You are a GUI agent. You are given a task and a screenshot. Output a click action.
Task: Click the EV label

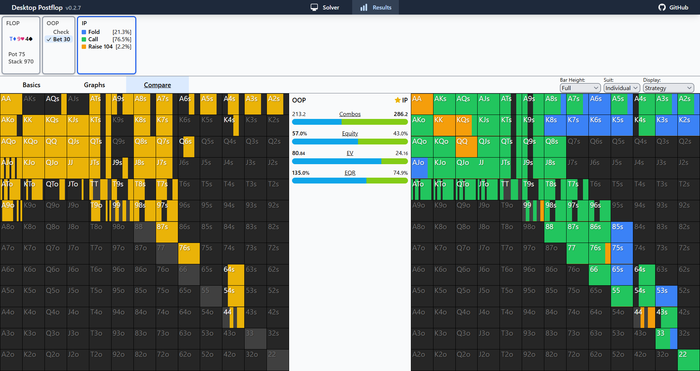(x=350, y=153)
